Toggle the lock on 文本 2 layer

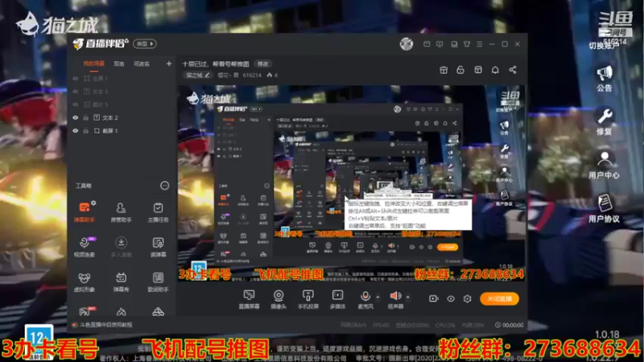tap(86, 117)
